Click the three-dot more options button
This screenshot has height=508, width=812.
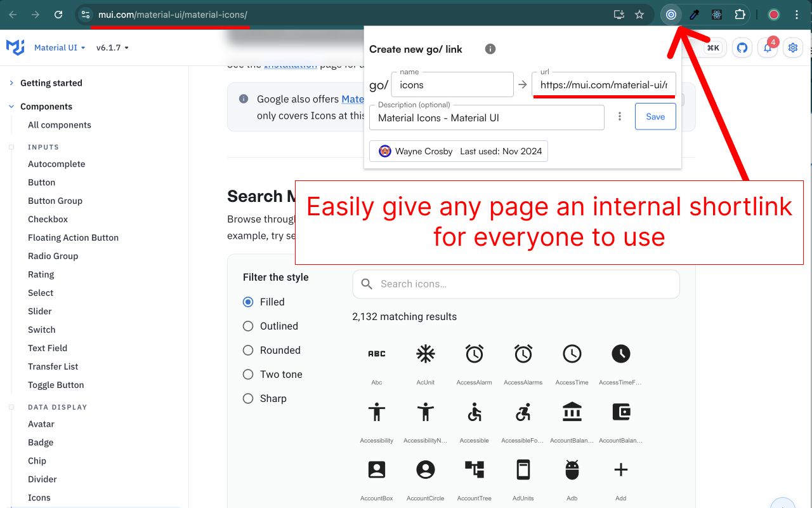pos(620,117)
